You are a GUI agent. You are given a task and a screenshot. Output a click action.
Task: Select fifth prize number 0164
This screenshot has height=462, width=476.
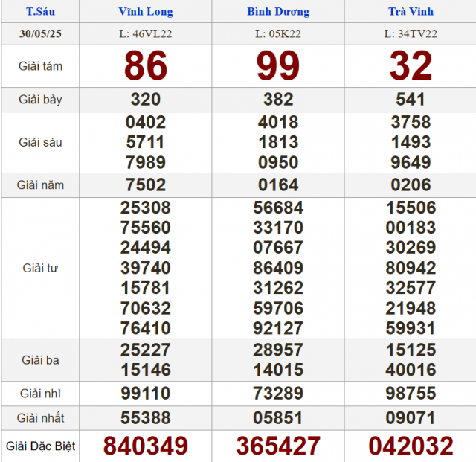pyautogui.click(x=278, y=185)
